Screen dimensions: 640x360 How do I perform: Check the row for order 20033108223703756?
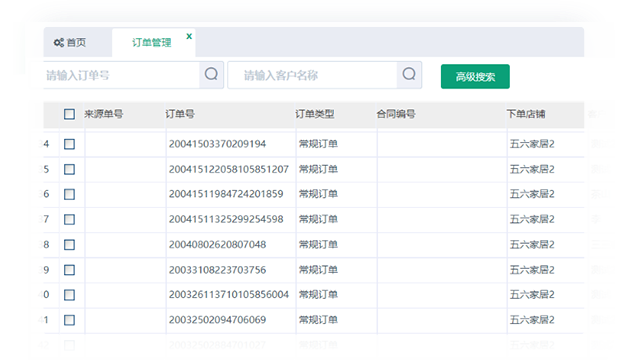(x=69, y=270)
